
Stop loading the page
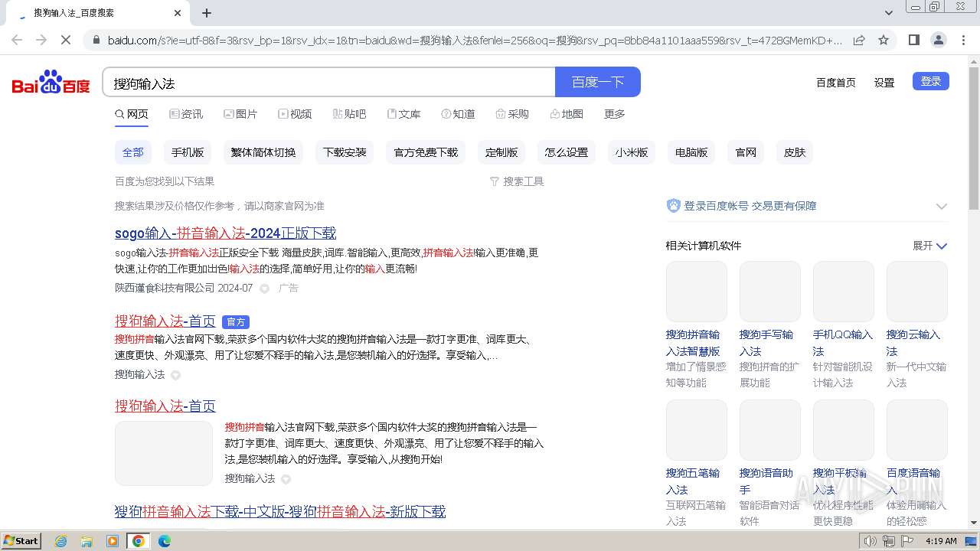click(x=66, y=40)
